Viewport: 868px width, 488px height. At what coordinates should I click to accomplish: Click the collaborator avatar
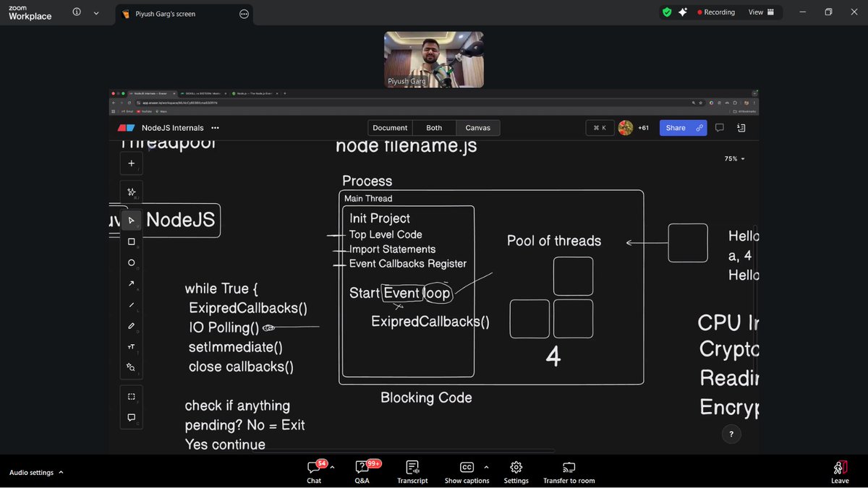[x=626, y=128]
